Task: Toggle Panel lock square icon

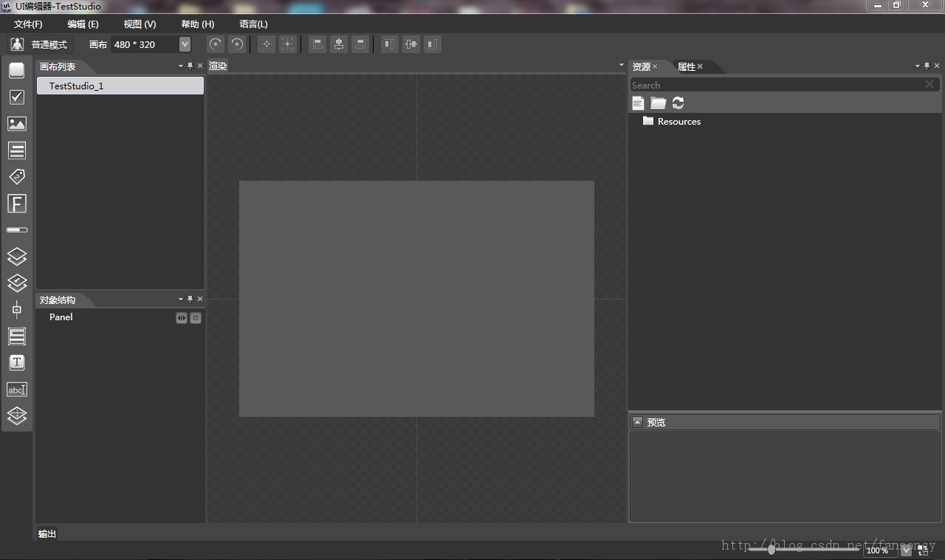Action: coord(196,318)
